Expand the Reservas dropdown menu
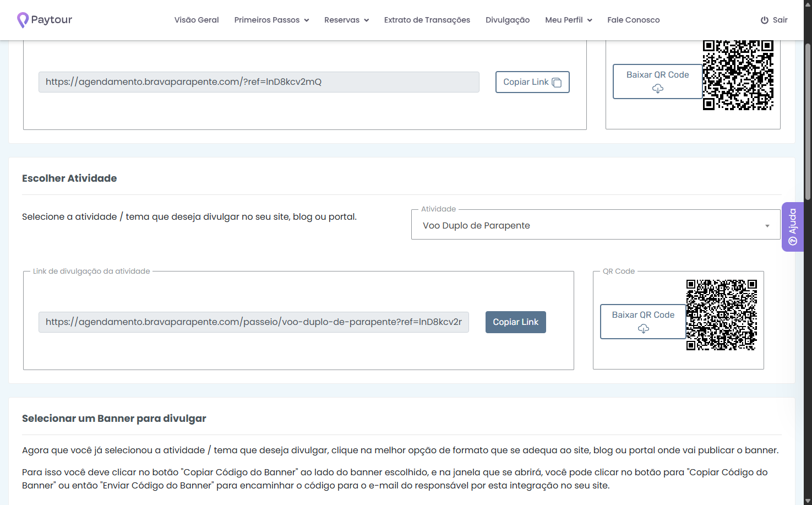The height and width of the screenshot is (505, 812). [346, 20]
